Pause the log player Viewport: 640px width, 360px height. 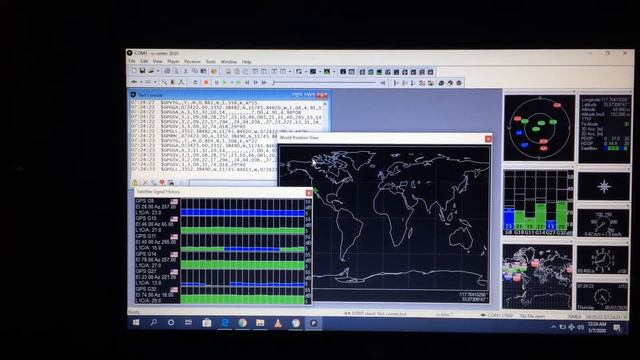click(x=217, y=82)
